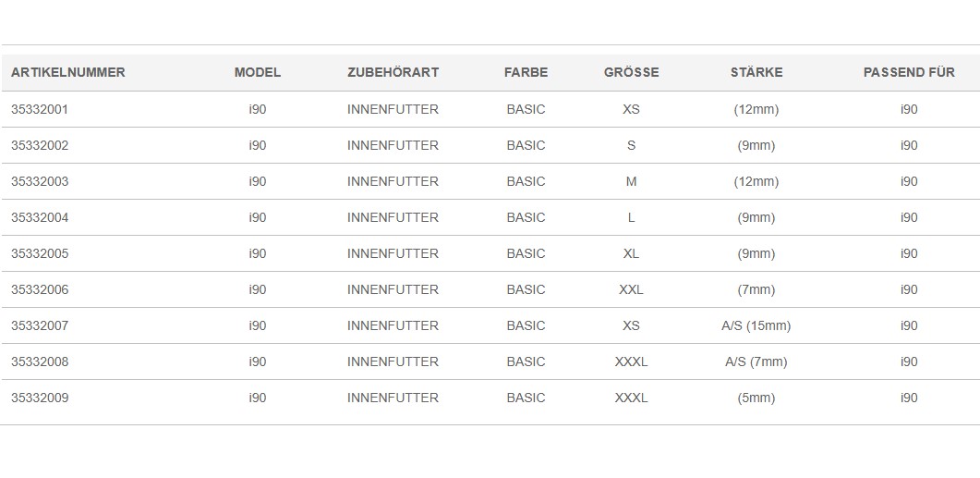Click the XXL size cell
The image size is (980, 478).
point(631,289)
